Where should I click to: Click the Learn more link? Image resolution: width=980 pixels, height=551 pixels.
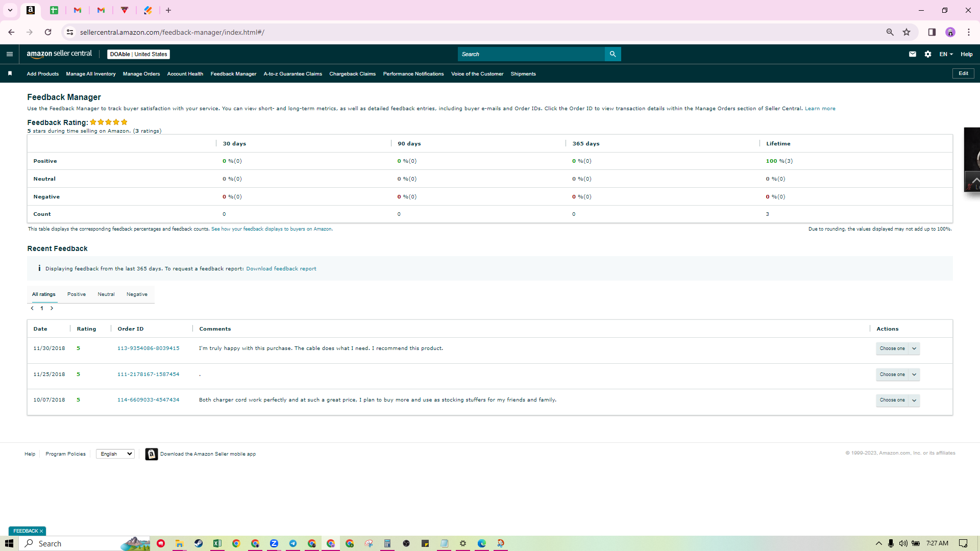click(x=820, y=109)
